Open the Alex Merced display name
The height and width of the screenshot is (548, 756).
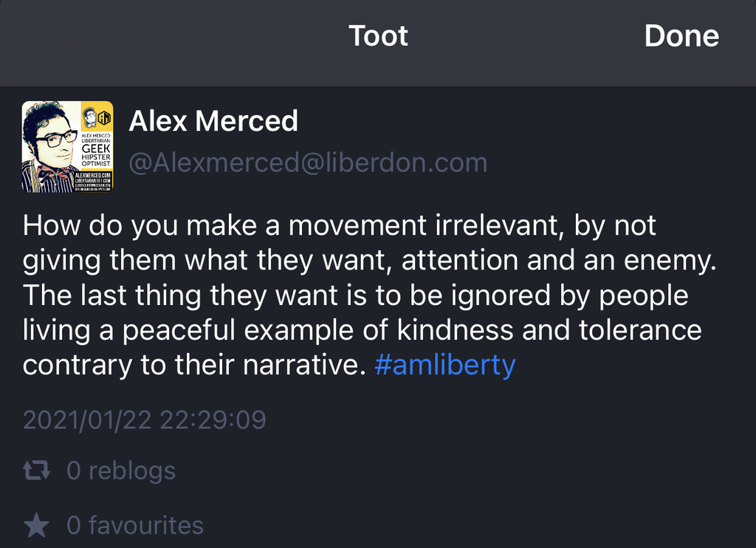[x=213, y=121]
